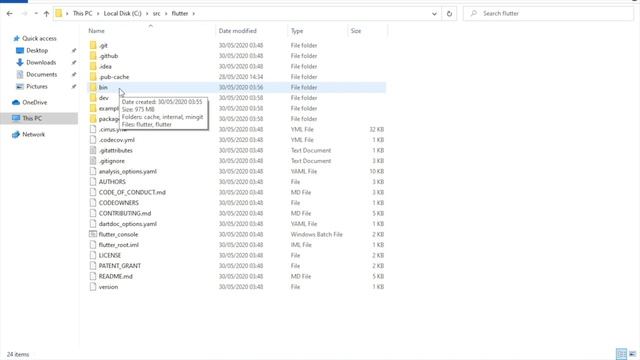
Task: Click the '24 items' status bar text
Action: click(x=18, y=354)
